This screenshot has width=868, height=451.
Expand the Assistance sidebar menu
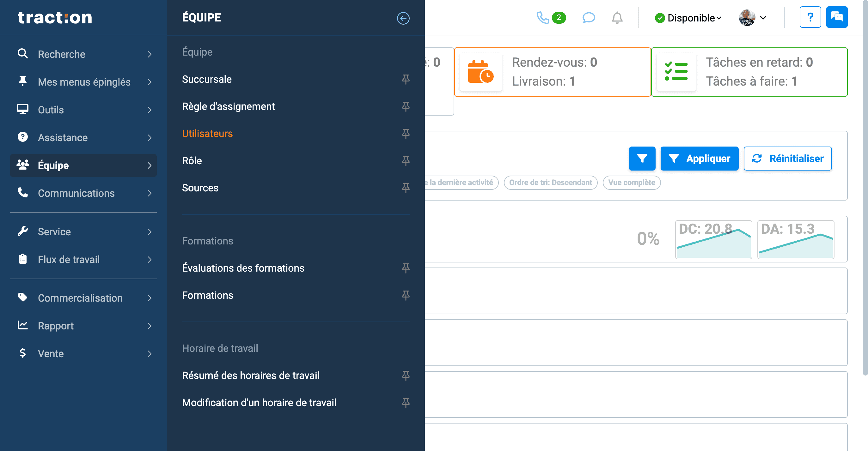(83, 138)
